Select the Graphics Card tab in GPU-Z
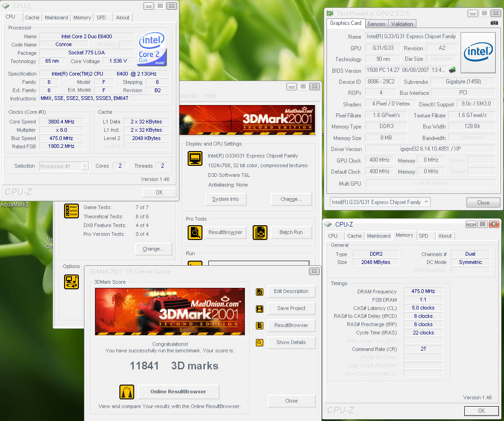Screen dimensions: 504x421 [x=346, y=23]
